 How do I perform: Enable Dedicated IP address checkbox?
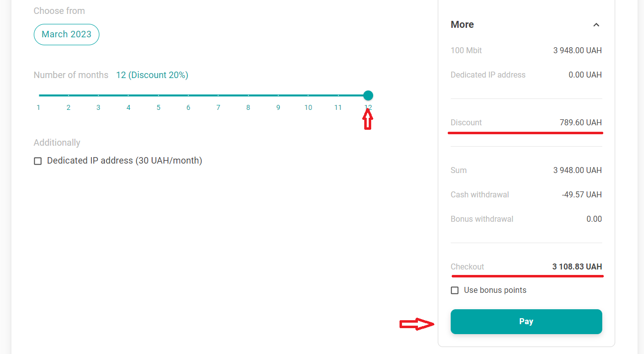38,161
